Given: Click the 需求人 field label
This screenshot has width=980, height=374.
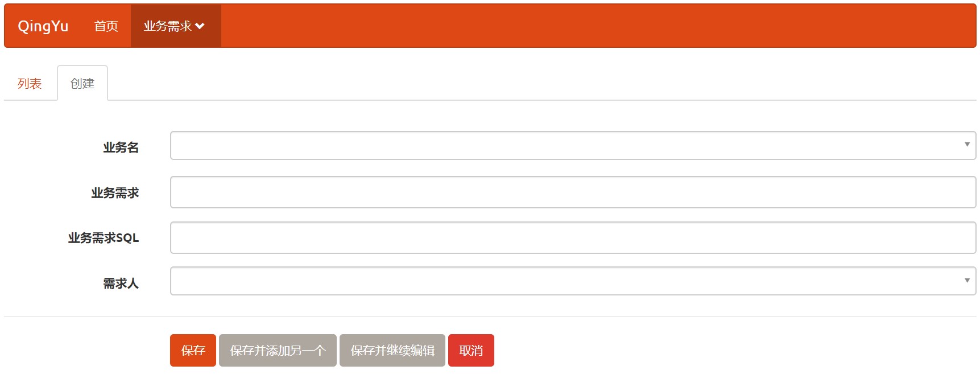Looking at the screenshot, I should tap(121, 283).
